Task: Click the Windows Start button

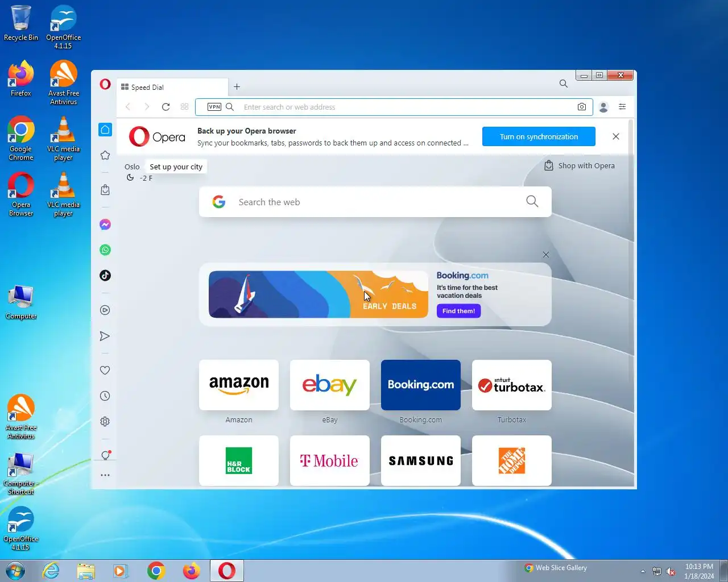Action: tap(15, 571)
